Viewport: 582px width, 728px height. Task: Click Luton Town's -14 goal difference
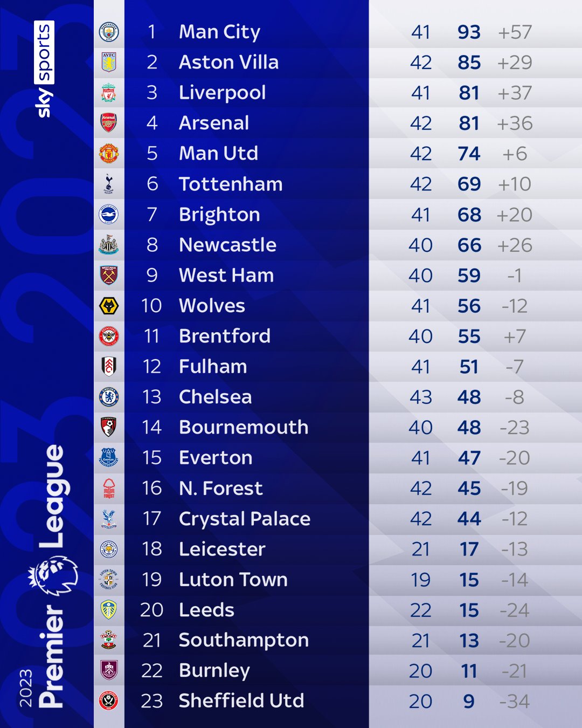[514, 580]
